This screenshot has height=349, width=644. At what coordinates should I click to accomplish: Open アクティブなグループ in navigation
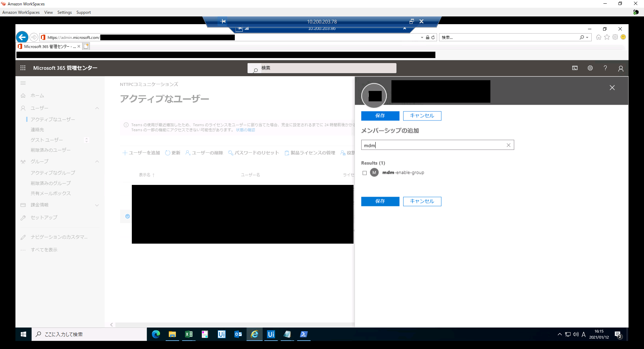coord(53,173)
